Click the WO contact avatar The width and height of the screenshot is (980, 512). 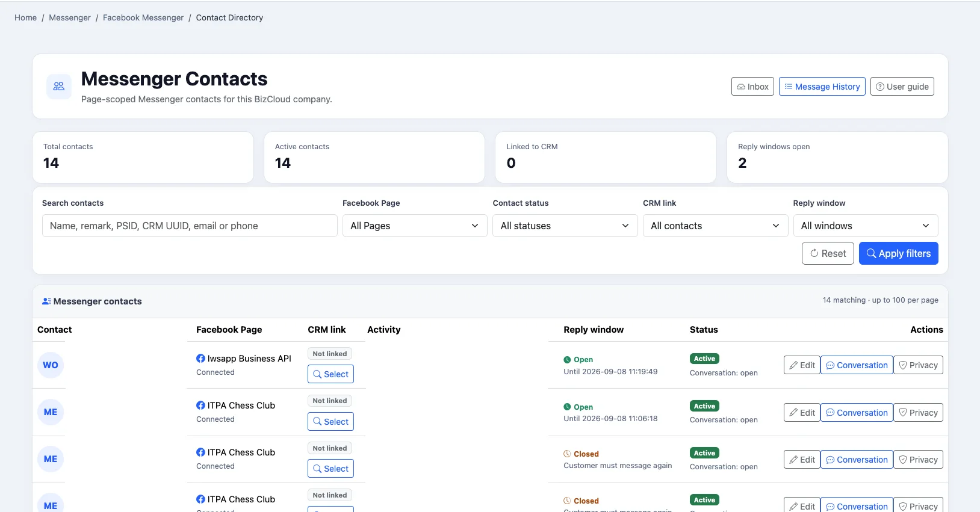tap(51, 365)
